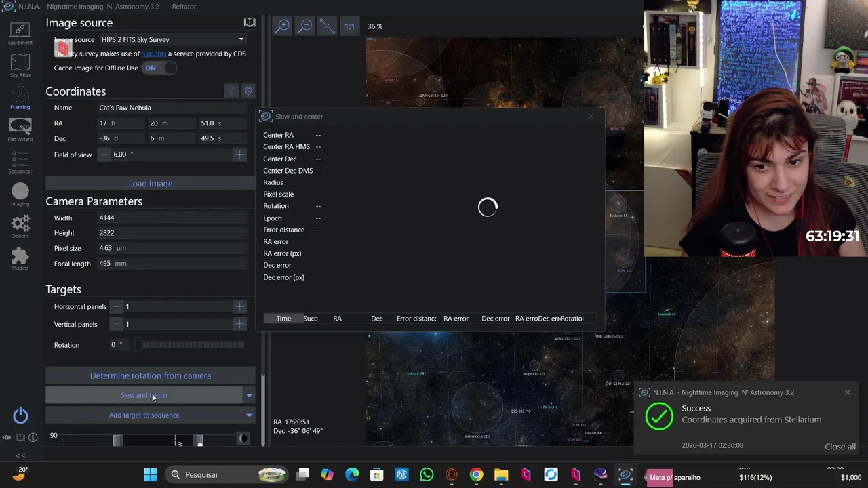This screenshot has height=488, width=868.
Task: Click the telescope coordinates icon
Action: 231,91
